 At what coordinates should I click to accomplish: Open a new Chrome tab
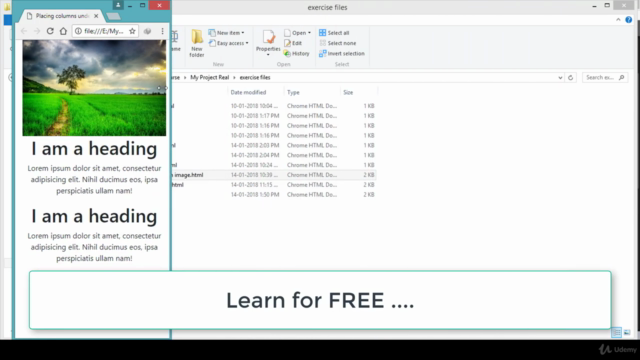point(113,16)
